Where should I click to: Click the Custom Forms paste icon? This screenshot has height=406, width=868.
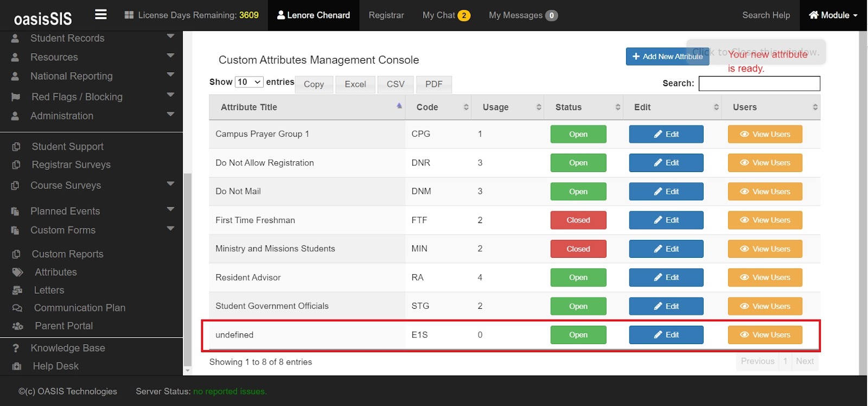pos(15,231)
